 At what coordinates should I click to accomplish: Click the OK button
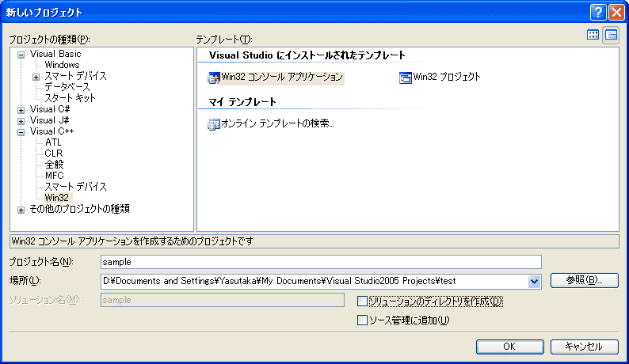pyautogui.click(x=510, y=347)
